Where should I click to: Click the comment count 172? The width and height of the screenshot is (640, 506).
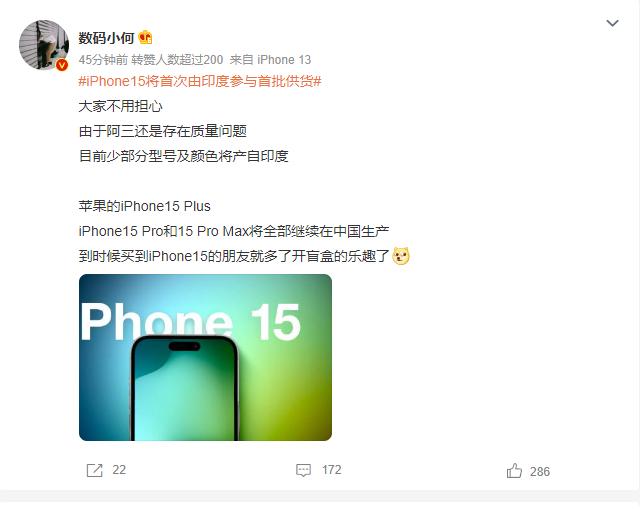(331, 470)
